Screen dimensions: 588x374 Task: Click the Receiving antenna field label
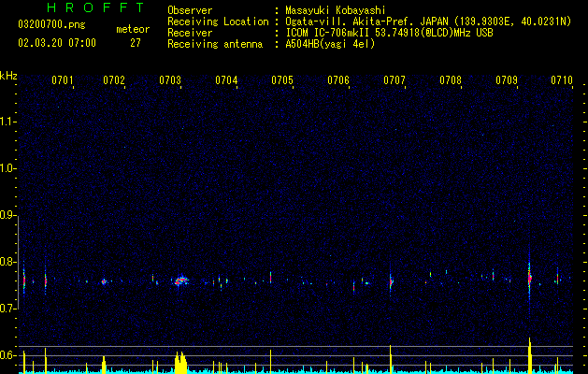pyautogui.click(x=215, y=44)
